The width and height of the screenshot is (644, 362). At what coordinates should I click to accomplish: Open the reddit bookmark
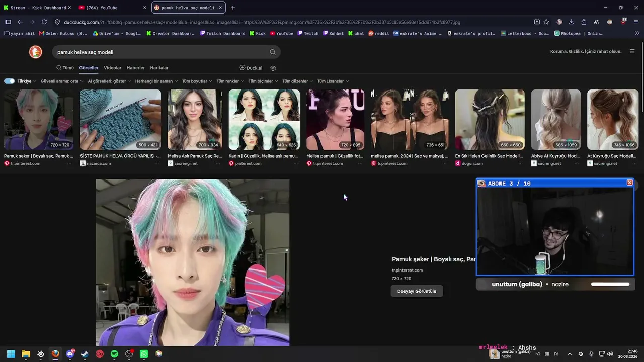click(378, 34)
